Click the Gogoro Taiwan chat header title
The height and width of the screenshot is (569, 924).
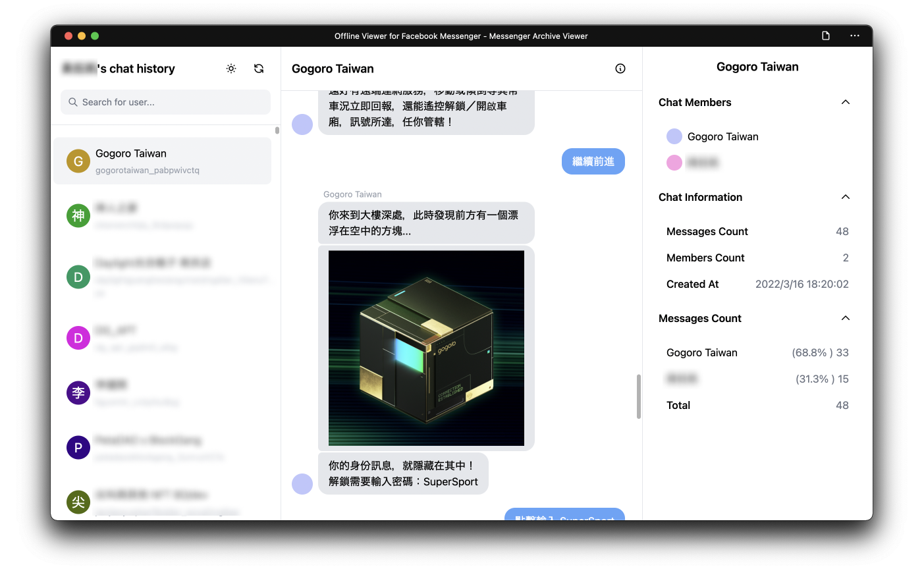333,68
